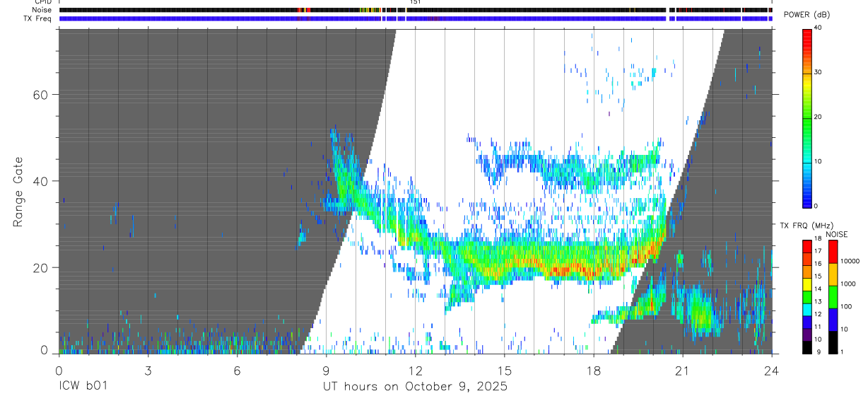This screenshot has height=401, width=868.
Task: Click the 3 tick on UT hours axis
Action: (x=148, y=371)
